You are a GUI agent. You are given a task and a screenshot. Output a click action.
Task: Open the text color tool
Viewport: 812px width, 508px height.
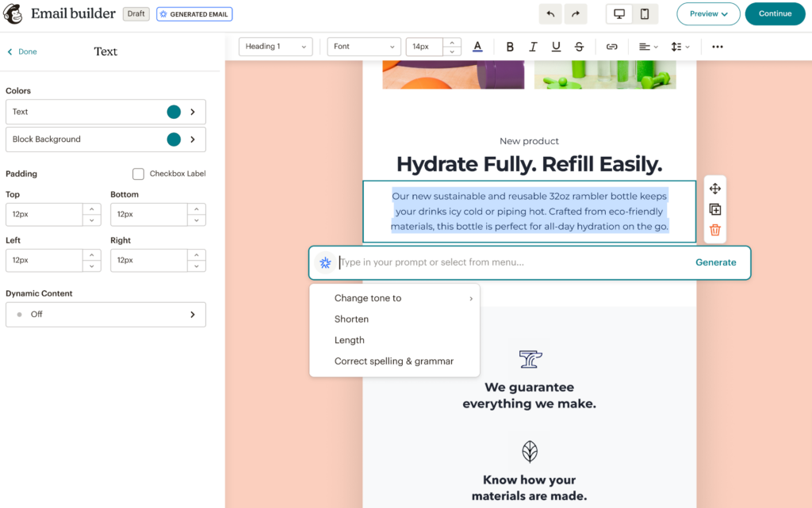(x=477, y=47)
